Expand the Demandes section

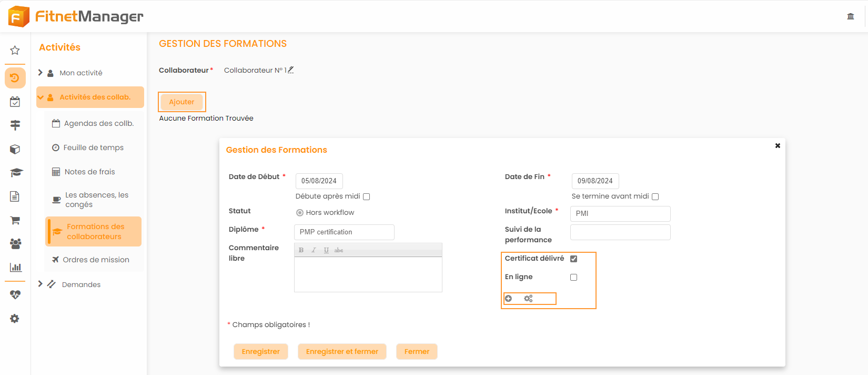(x=41, y=284)
